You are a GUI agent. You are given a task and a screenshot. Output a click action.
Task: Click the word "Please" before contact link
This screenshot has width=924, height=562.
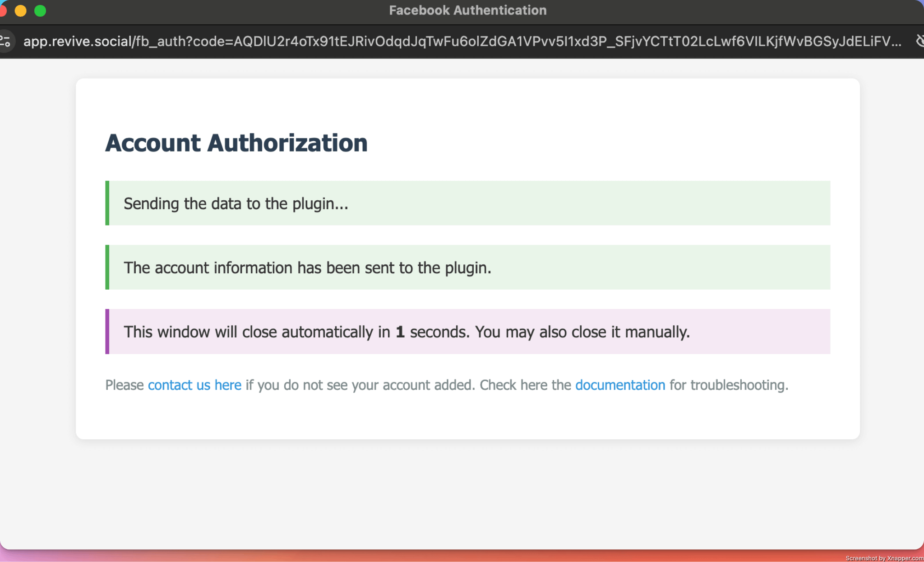coord(125,385)
